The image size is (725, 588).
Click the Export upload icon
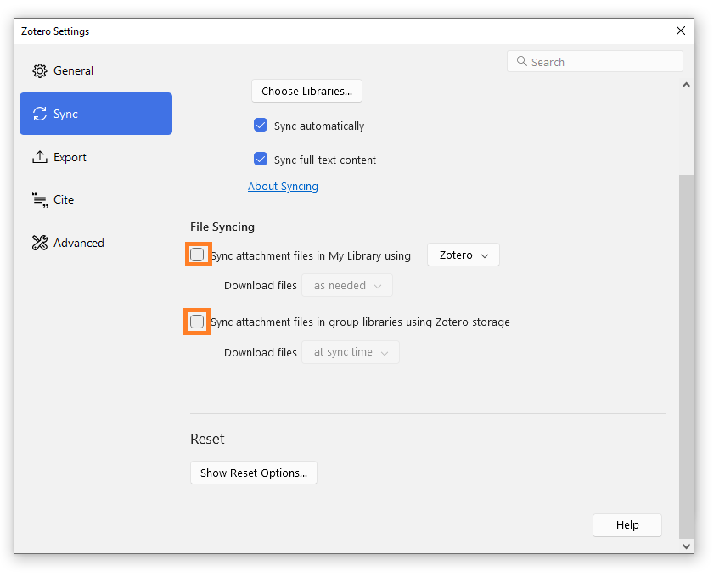40,157
